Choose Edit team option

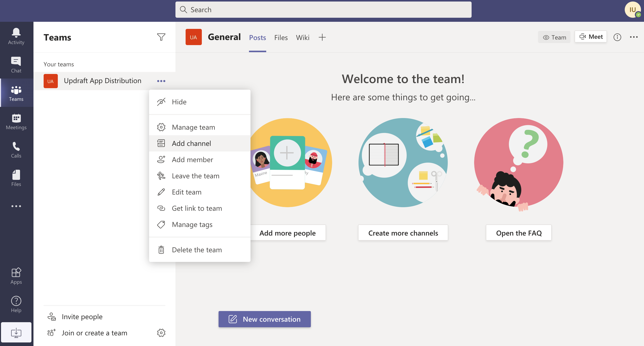click(x=200, y=192)
